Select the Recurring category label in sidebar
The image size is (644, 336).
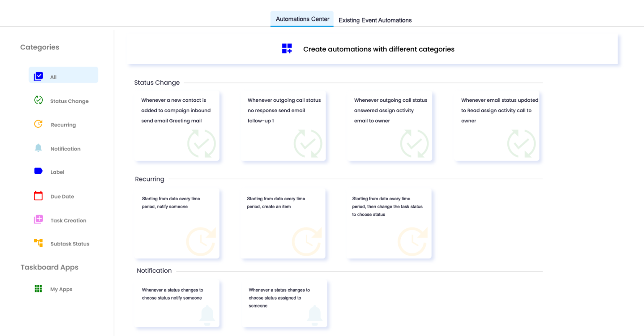(63, 125)
